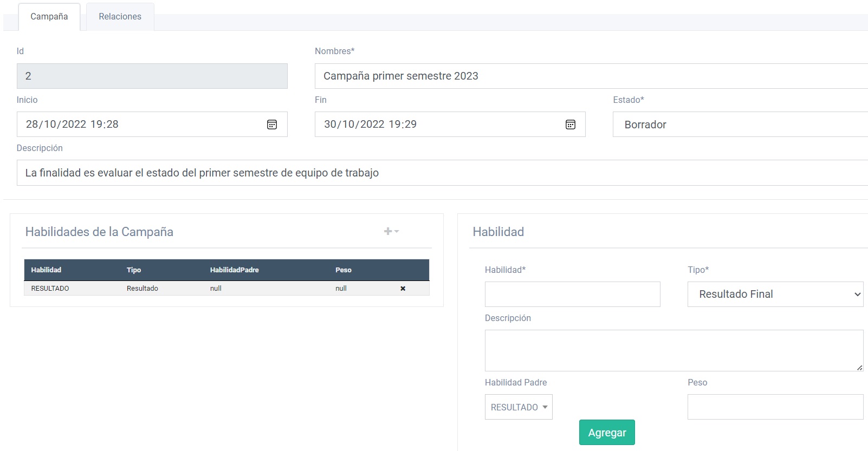Click the Habilidad Descripción textarea
The image size is (868, 451).
tap(673, 350)
